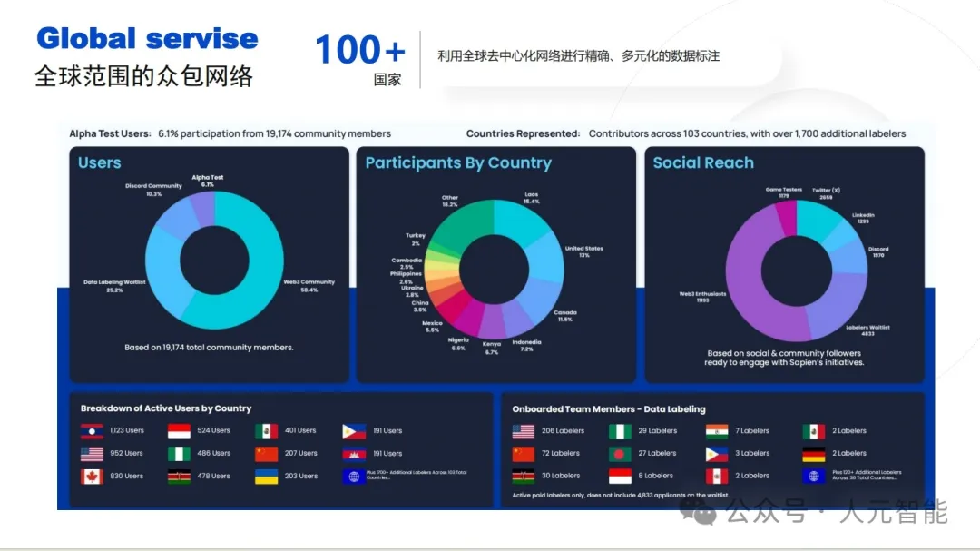
Task: Click the Social Reach panel title
Action: [703, 162]
